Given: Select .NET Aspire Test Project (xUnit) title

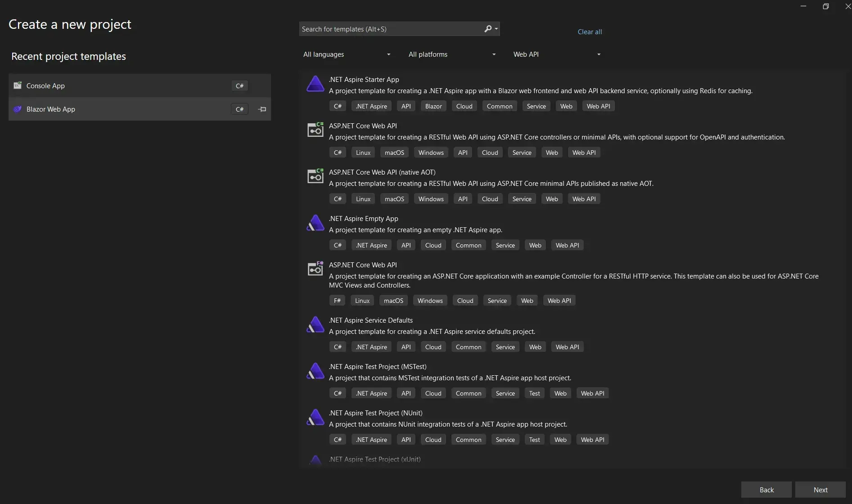Looking at the screenshot, I should point(374,459).
